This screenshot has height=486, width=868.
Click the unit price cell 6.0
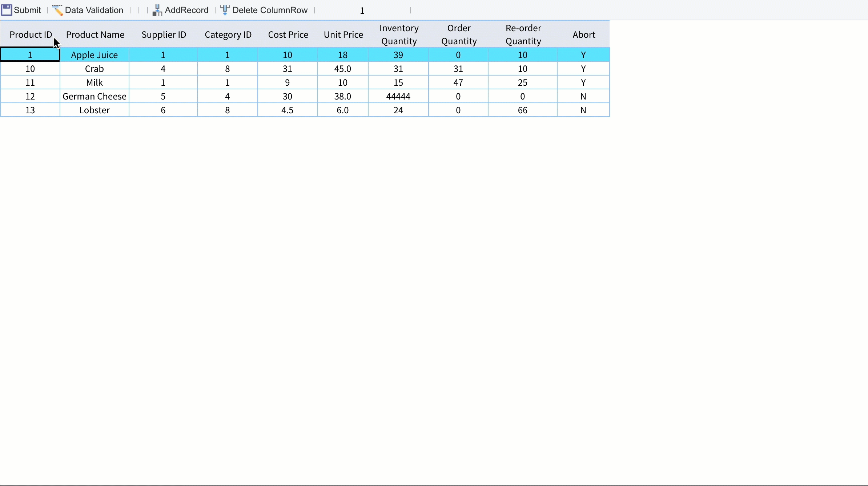(x=343, y=110)
